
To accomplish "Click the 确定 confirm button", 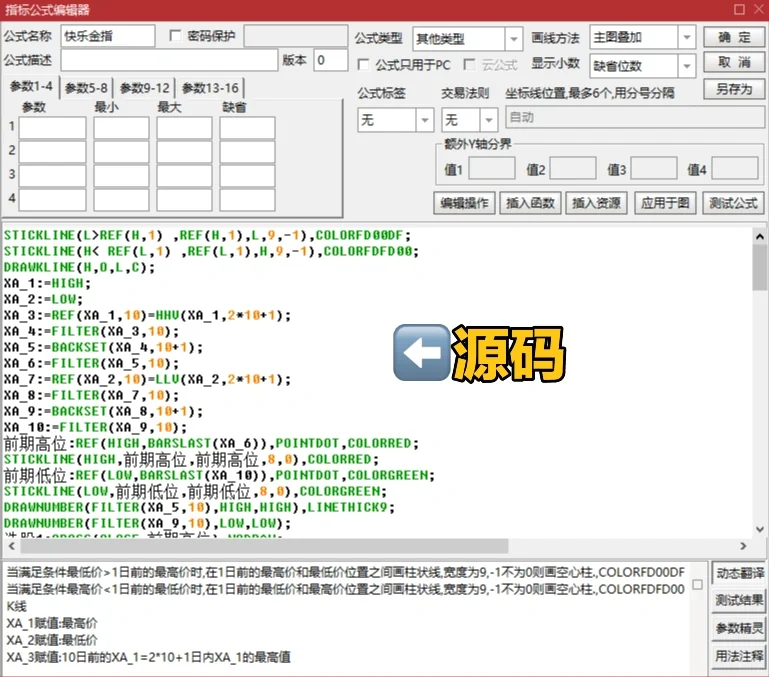I will coord(734,37).
